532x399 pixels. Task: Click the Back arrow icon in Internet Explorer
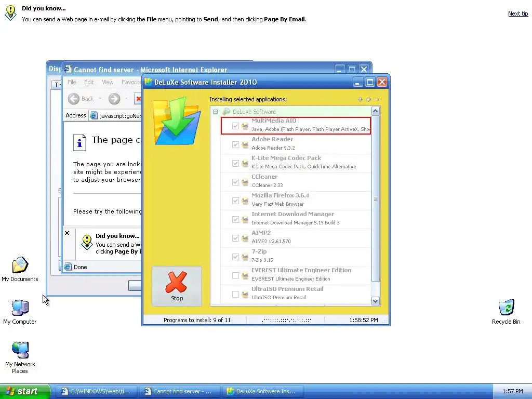click(74, 99)
